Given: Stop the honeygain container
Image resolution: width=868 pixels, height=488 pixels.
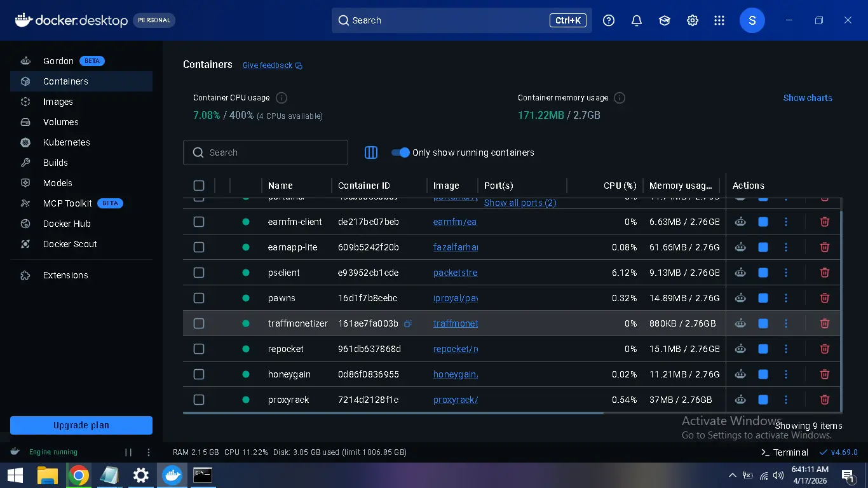Looking at the screenshot, I should pos(763,374).
